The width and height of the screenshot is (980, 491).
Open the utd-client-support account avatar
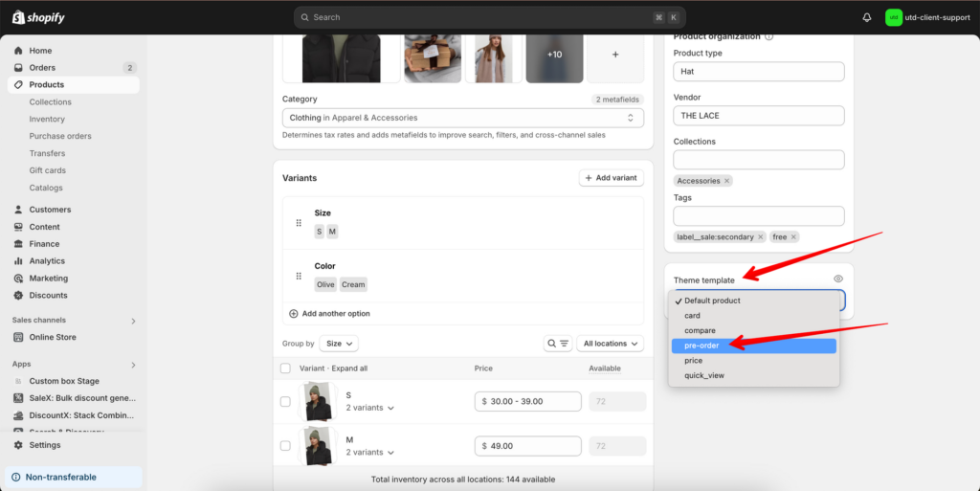pos(893,17)
